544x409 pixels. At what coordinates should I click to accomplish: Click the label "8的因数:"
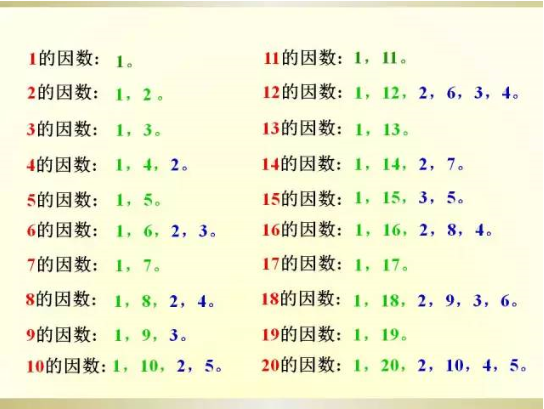click(61, 299)
